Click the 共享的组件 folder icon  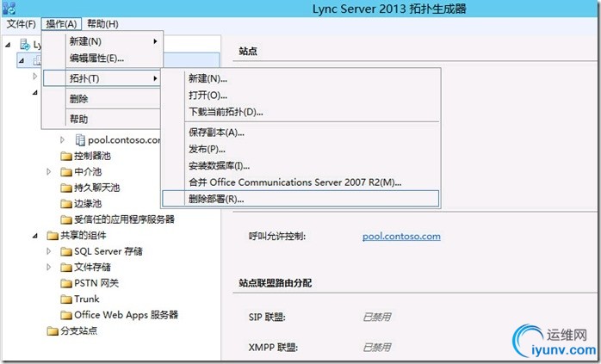pyautogui.click(x=53, y=236)
